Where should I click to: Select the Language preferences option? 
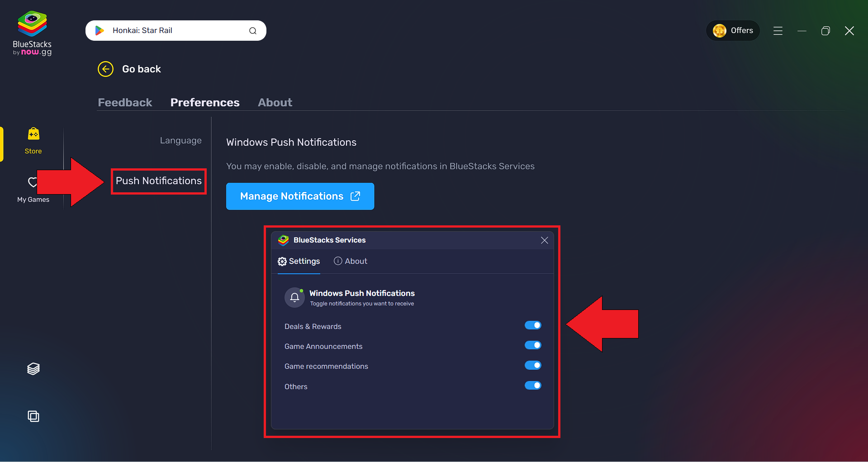180,140
